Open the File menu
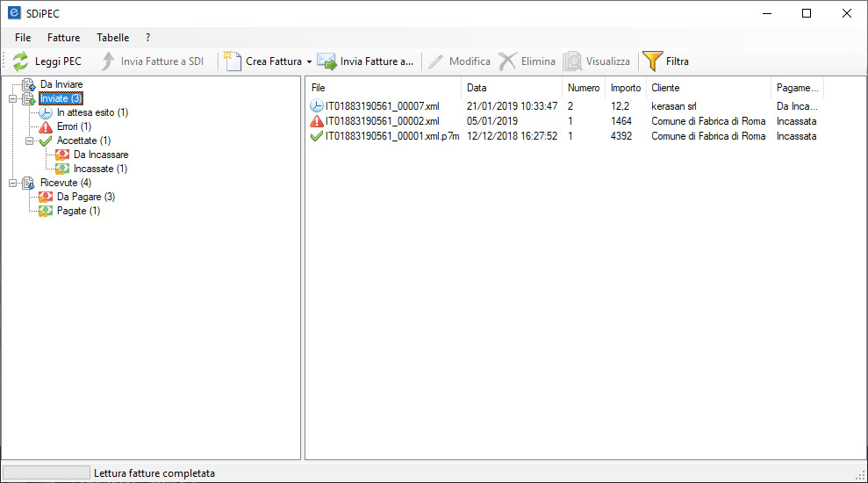 pos(23,38)
